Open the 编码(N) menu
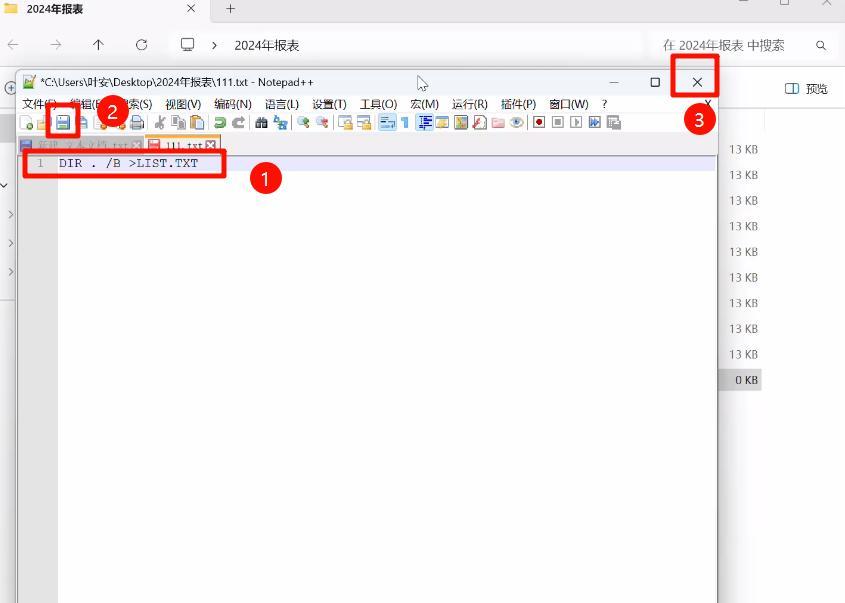This screenshot has width=845, height=603. pyautogui.click(x=232, y=104)
